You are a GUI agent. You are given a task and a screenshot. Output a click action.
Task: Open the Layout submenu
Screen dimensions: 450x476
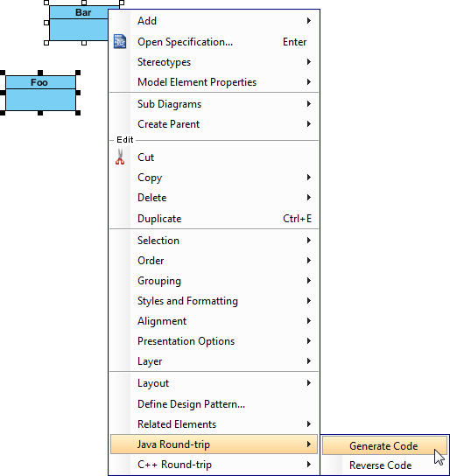[x=214, y=383]
